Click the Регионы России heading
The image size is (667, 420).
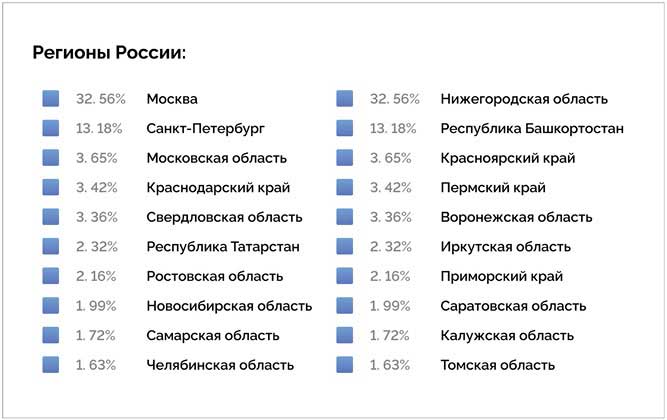[109, 53]
